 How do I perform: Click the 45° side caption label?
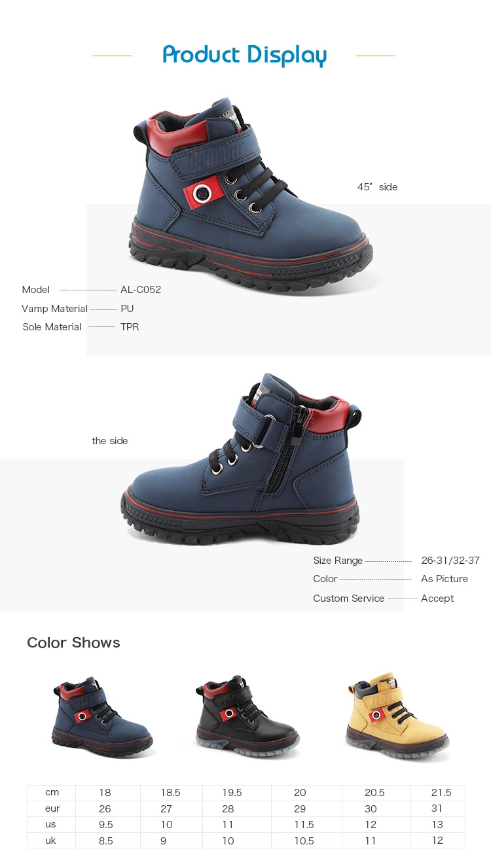click(x=377, y=187)
